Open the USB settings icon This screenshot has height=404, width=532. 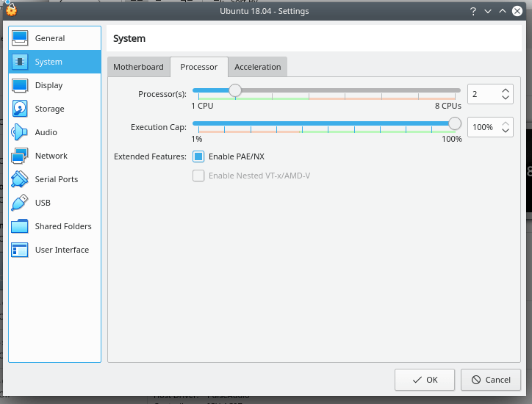point(20,203)
